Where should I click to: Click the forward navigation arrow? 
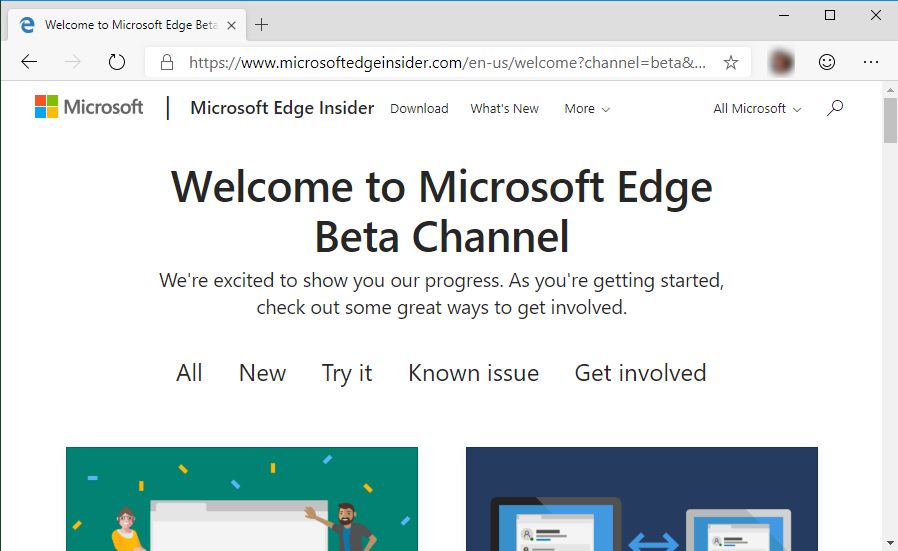pos(73,62)
